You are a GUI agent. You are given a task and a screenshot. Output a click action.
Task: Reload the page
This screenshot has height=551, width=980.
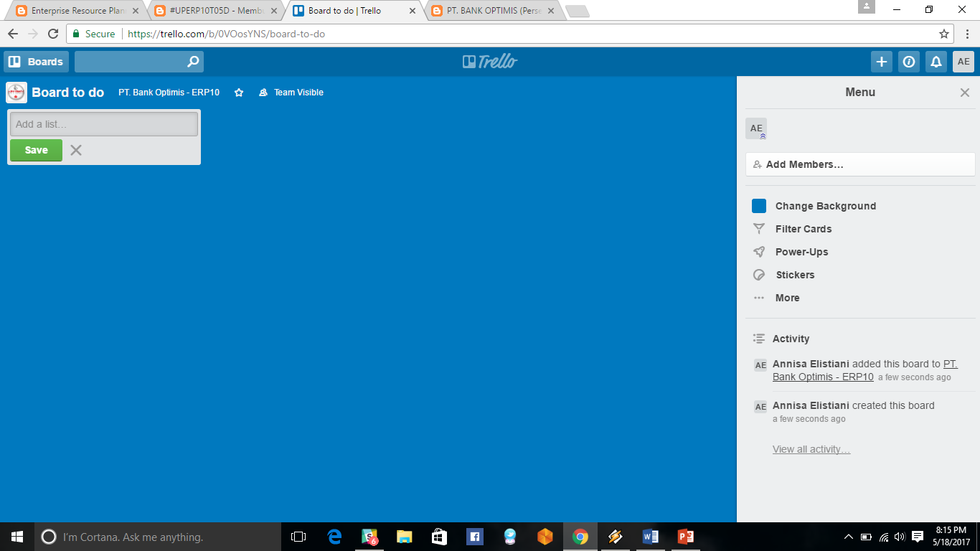[x=53, y=34]
